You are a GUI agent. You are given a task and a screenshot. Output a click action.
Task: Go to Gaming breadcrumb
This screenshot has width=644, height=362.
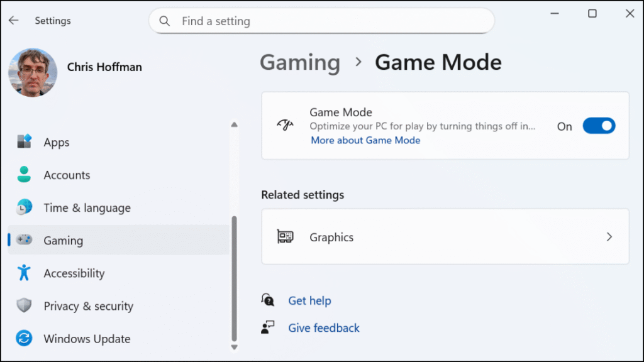coord(300,62)
